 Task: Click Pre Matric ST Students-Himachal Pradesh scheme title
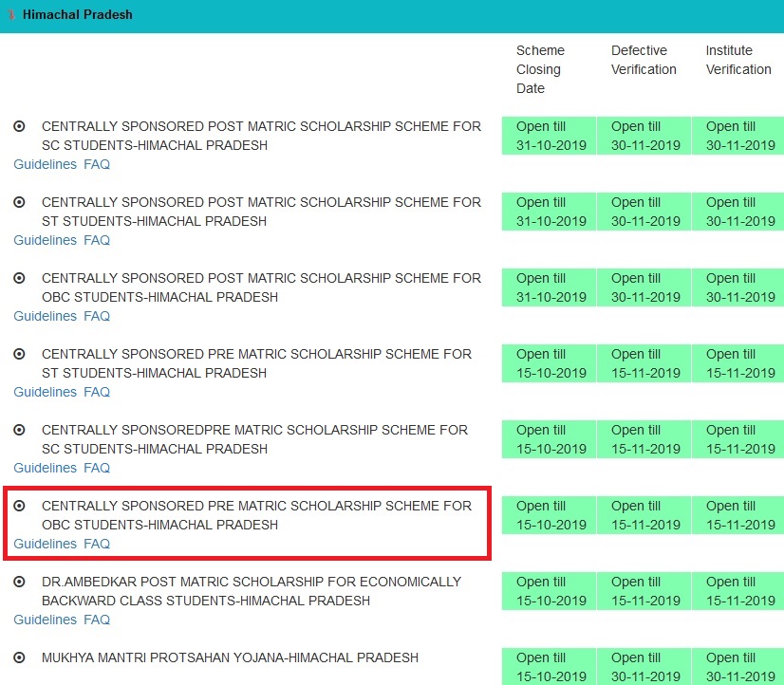[256, 363]
